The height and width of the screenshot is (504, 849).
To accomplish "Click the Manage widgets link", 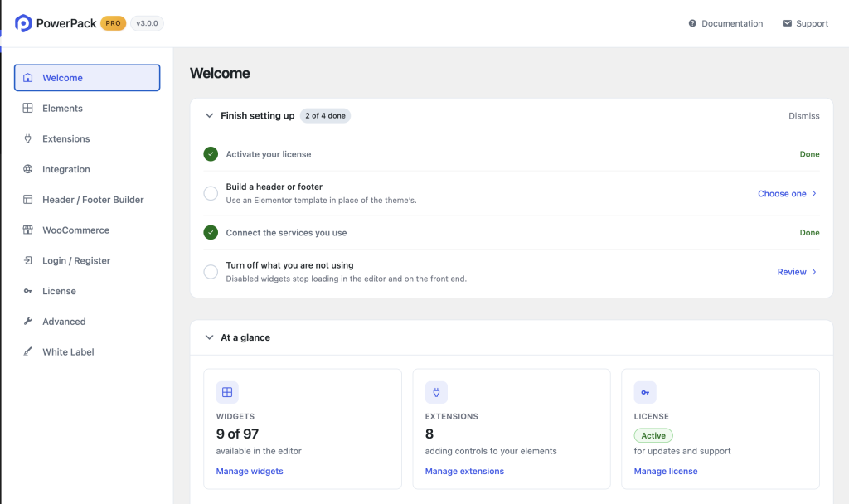I will (250, 472).
